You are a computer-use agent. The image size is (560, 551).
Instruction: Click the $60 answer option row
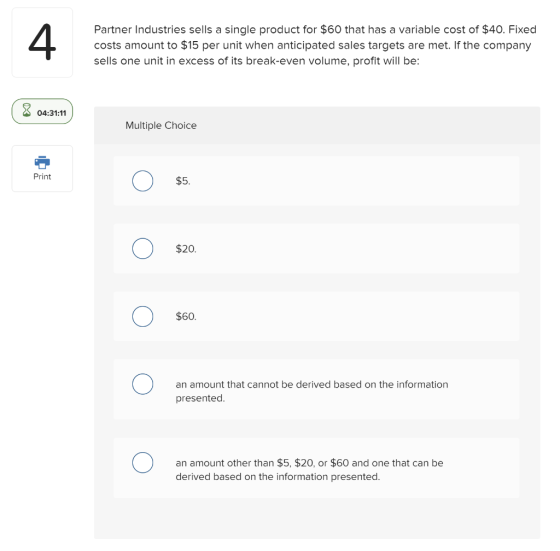(x=316, y=316)
